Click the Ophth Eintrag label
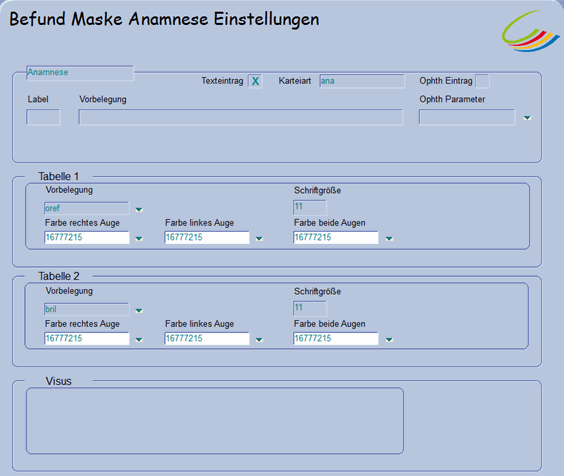Image resolution: width=564 pixels, height=476 pixels. pos(446,81)
